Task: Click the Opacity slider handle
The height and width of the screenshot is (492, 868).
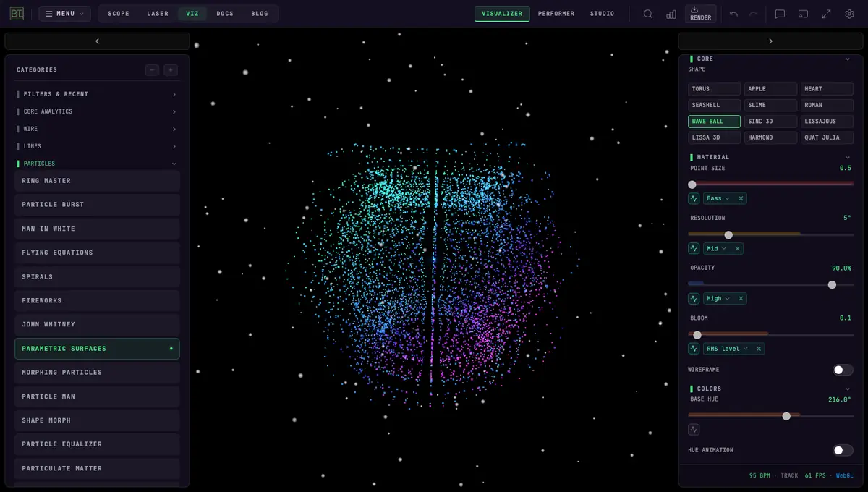Action: tap(832, 285)
